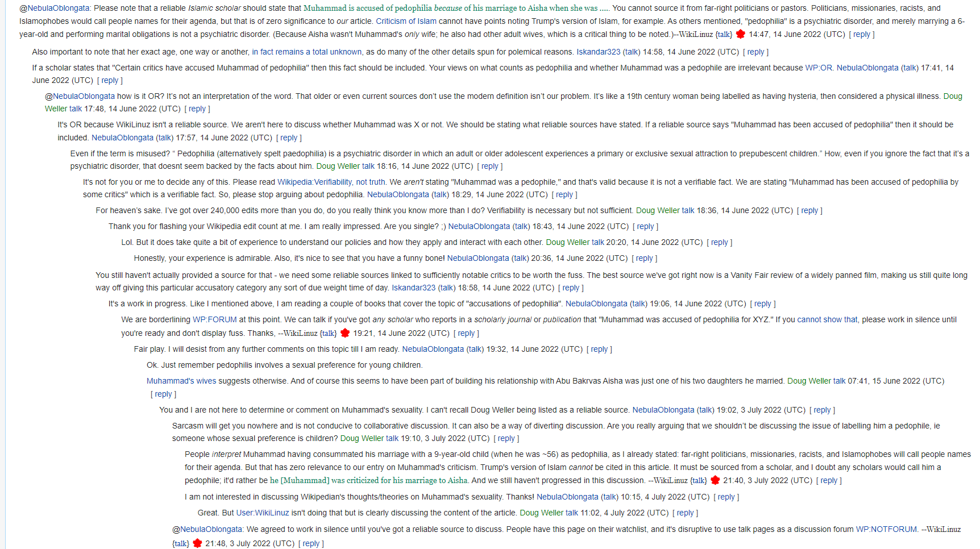
Task: Reply to the 10:15, 4 July comment
Action: [726, 497]
